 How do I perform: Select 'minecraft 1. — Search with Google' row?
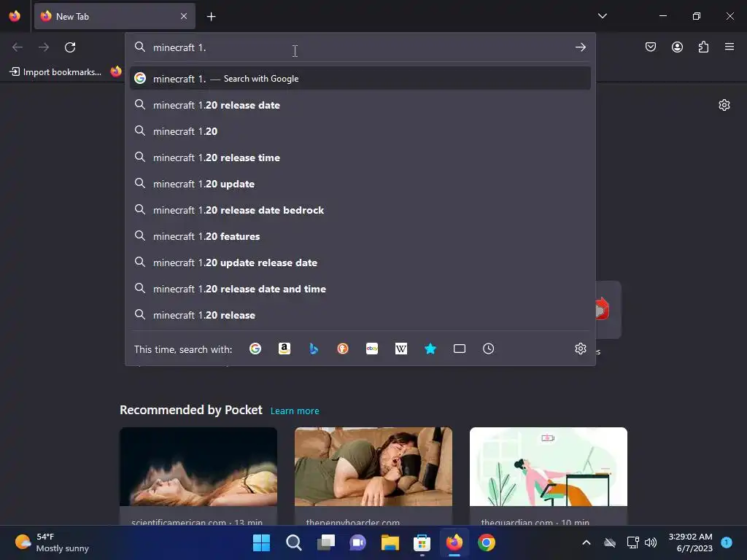pyautogui.click(x=360, y=79)
